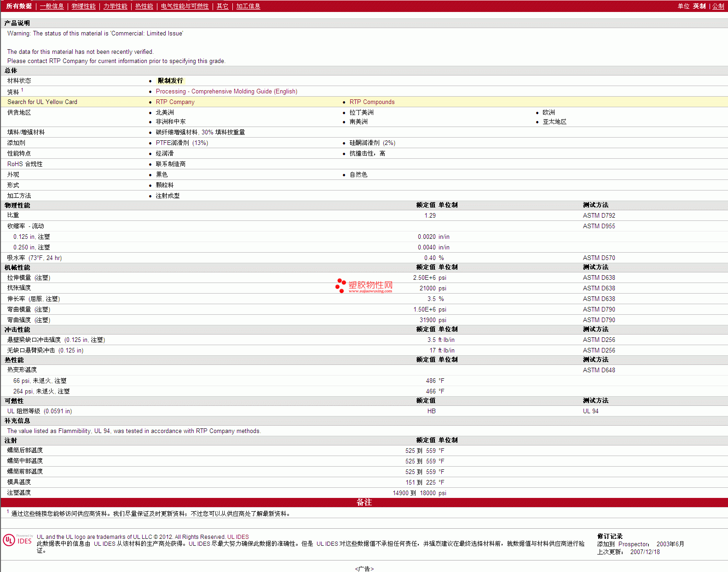Click the UL 94 test method
Image resolution: width=728 pixels, height=572 pixels.
point(590,411)
